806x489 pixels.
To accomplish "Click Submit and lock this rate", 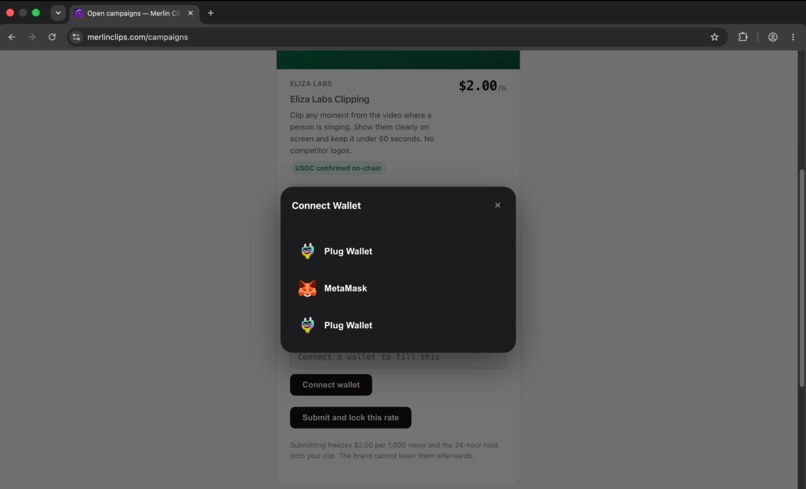I will point(351,418).
